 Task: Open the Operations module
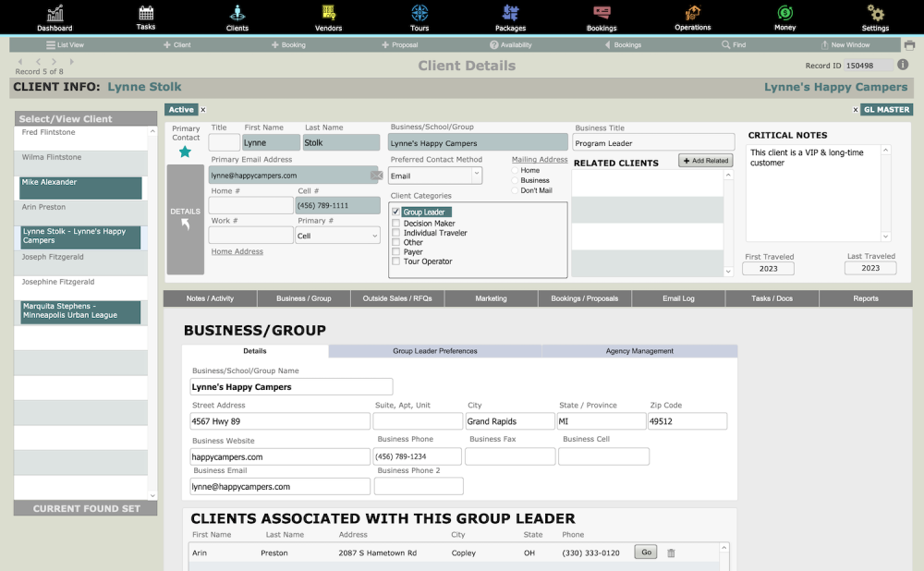(692, 18)
